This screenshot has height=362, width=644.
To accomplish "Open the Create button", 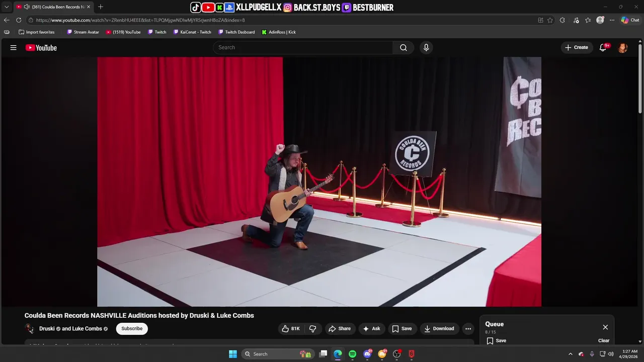I will 577,47.
